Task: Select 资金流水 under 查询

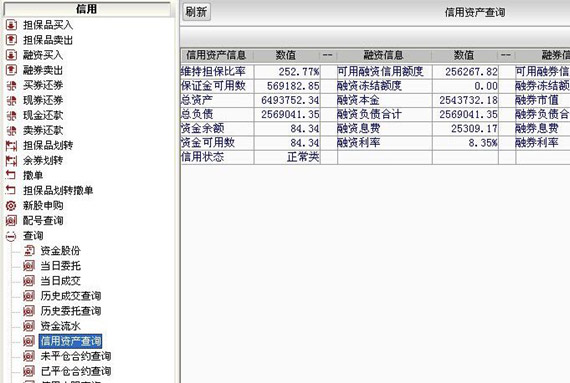Action: [x=60, y=326]
